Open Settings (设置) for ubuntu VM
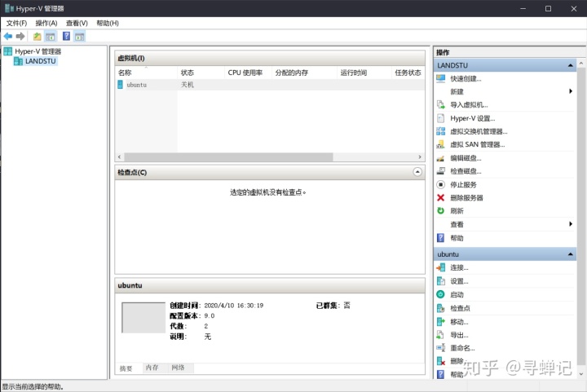The height and width of the screenshot is (392, 587). 459,281
